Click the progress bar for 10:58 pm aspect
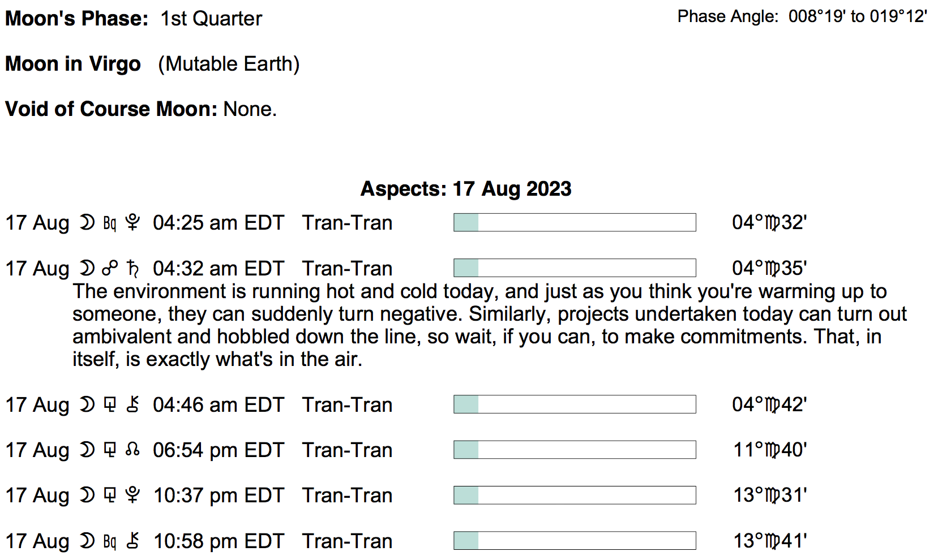This screenshot has width=942, height=560. (575, 541)
